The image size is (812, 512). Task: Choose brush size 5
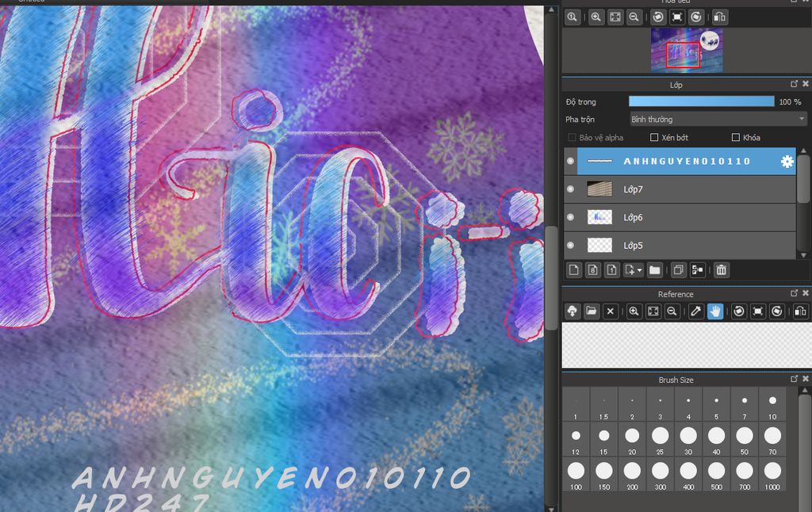pos(716,404)
